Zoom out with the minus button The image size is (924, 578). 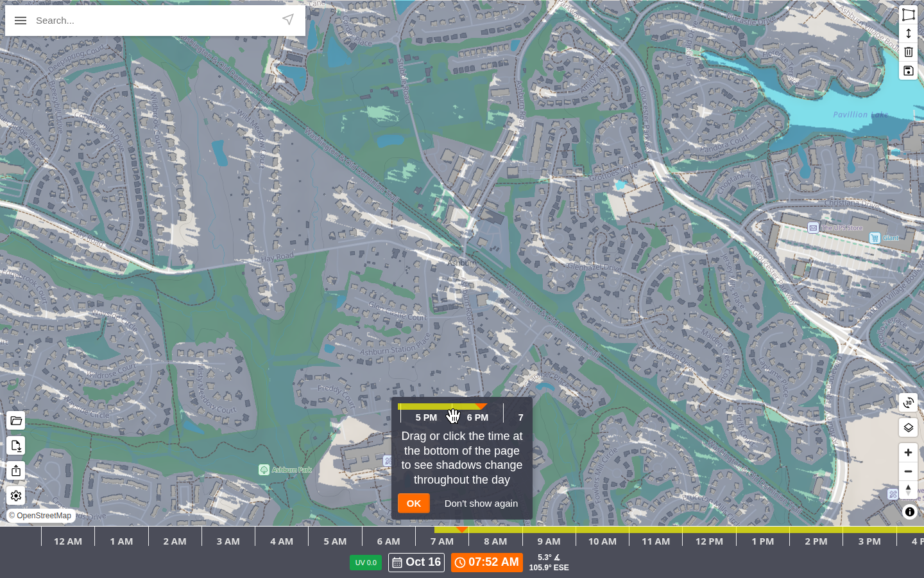pos(908,471)
